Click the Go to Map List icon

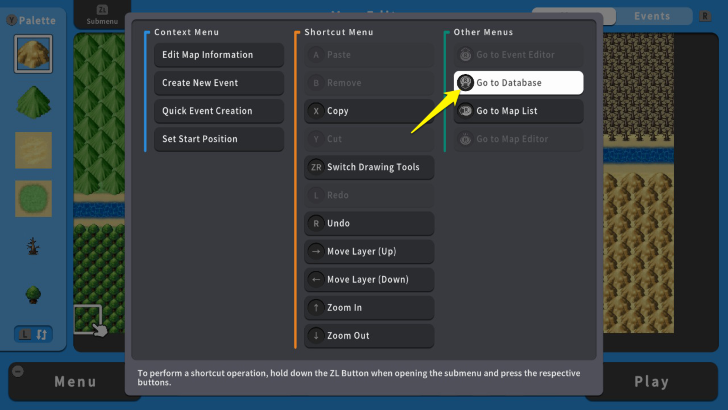tap(465, 111)
